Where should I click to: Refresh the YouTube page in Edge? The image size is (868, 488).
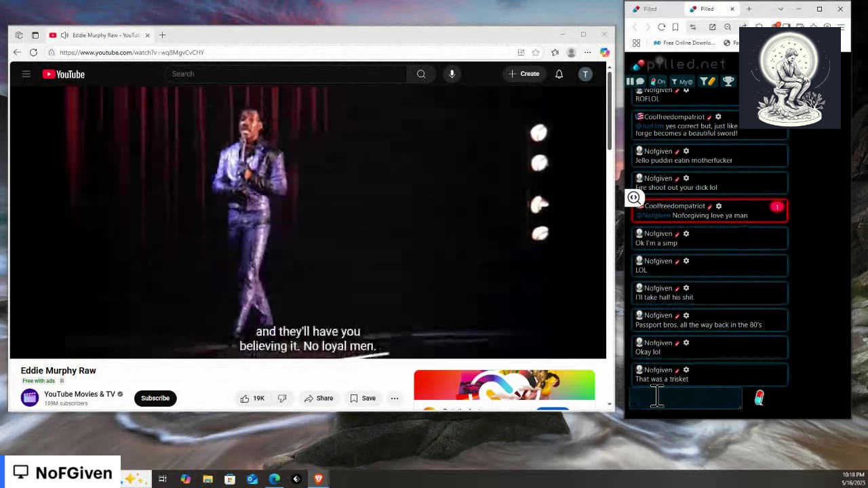tap(33, 52)
